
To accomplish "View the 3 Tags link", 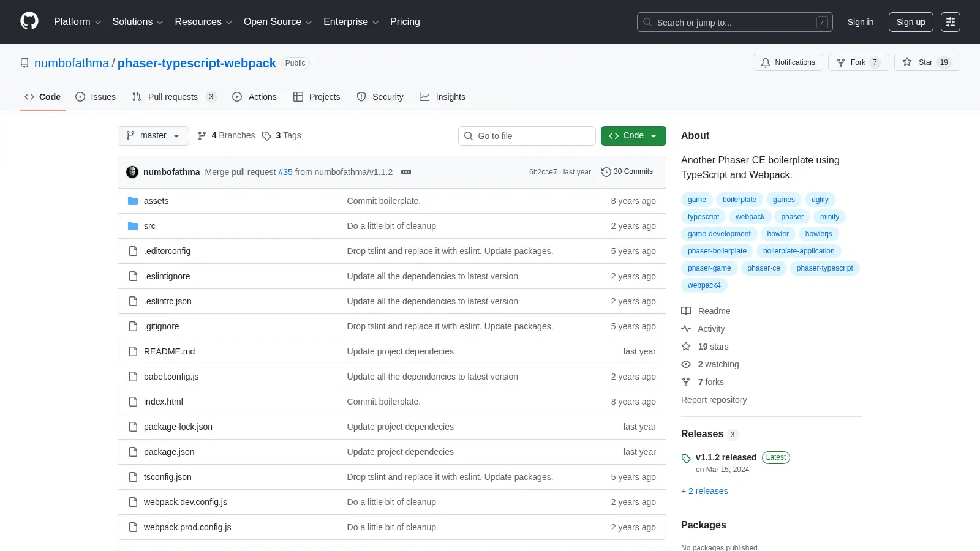I will 281,135.
